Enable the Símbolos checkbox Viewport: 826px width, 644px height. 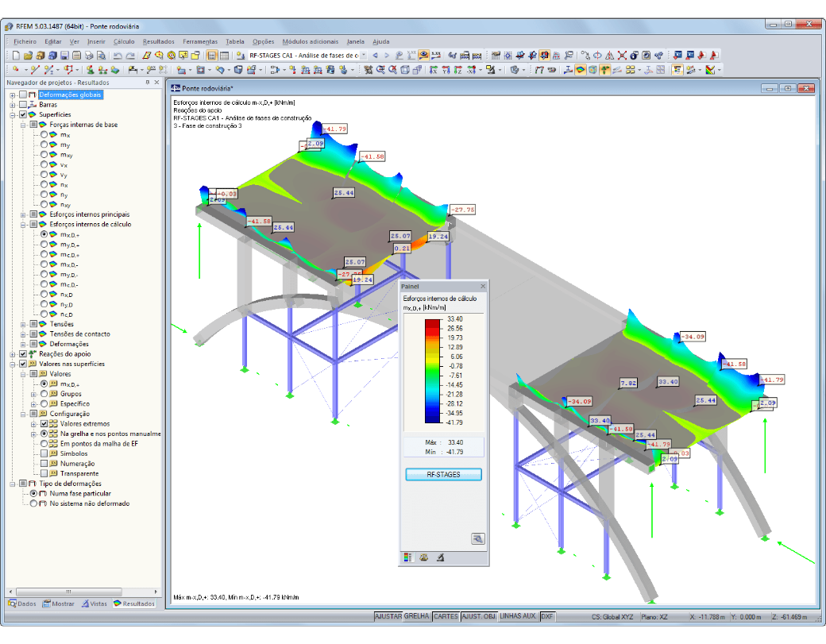pos(44,454)
